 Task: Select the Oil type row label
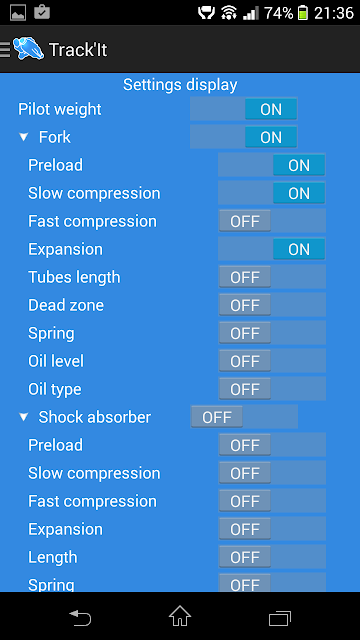click(55, 389)
